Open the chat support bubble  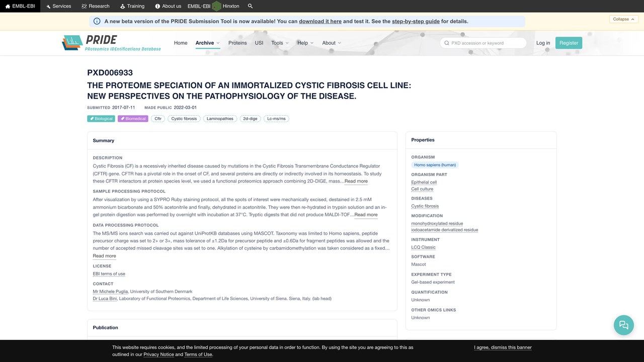pos(624,325)
